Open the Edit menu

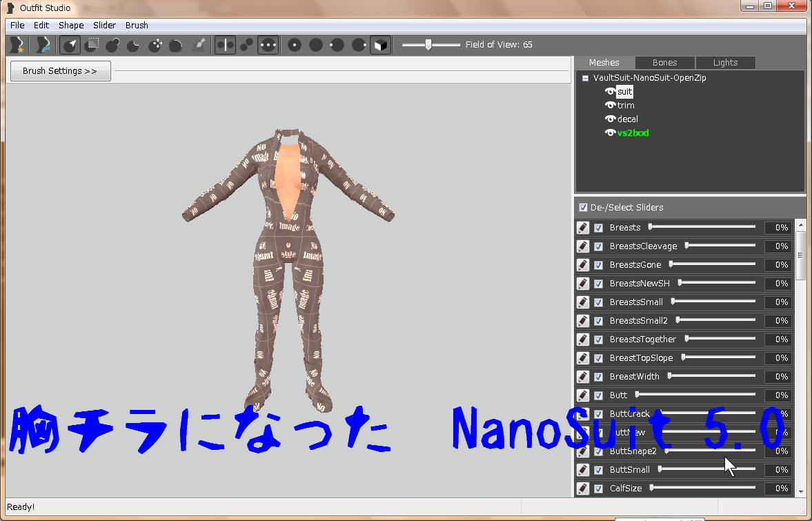(41, 26)
